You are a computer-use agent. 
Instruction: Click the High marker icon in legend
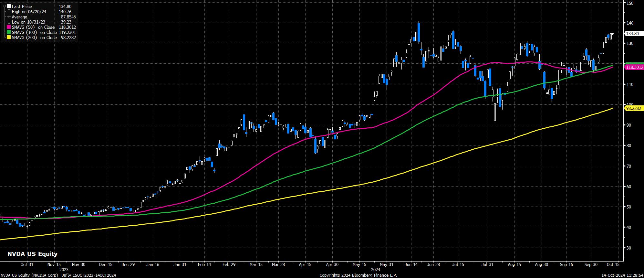click(x=9, y=12)
